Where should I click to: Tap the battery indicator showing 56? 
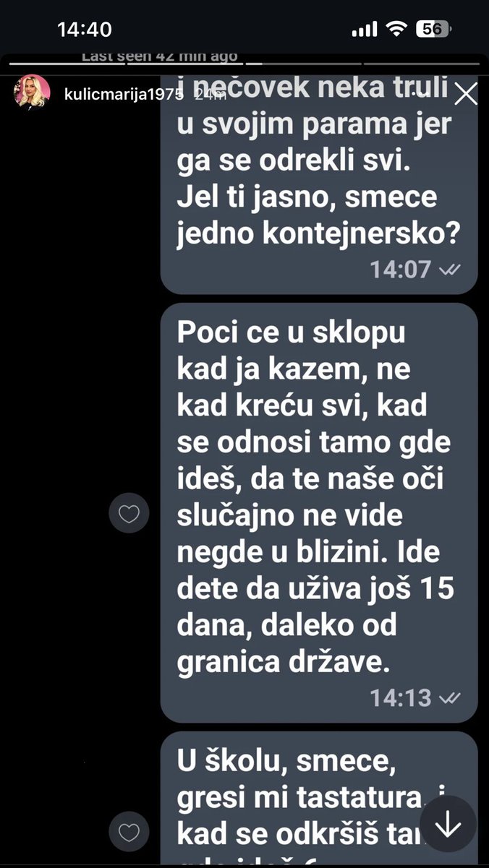[x=433, y=29]
